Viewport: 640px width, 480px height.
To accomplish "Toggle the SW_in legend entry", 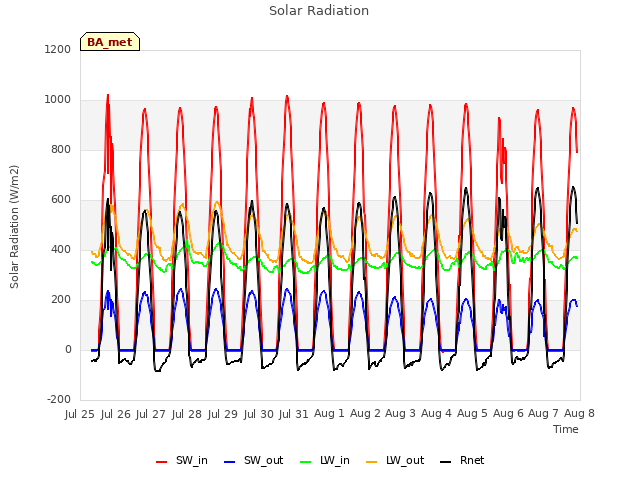I will 182,460.
